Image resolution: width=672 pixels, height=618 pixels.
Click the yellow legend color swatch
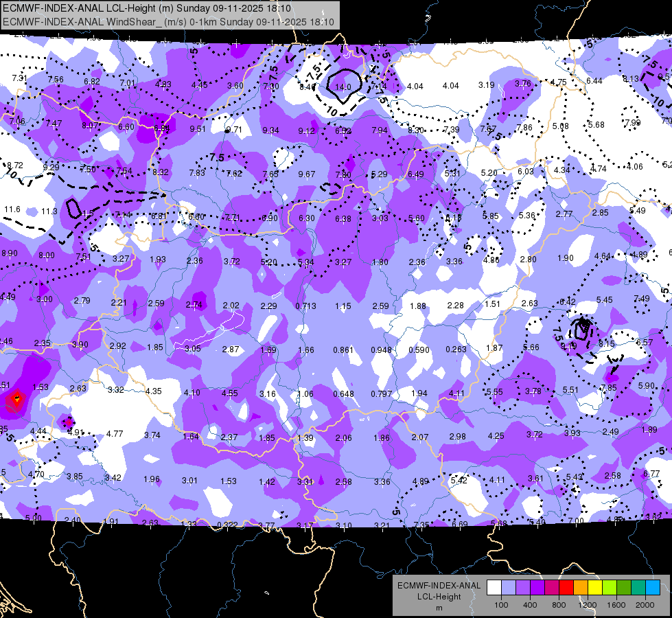[595, 587]
